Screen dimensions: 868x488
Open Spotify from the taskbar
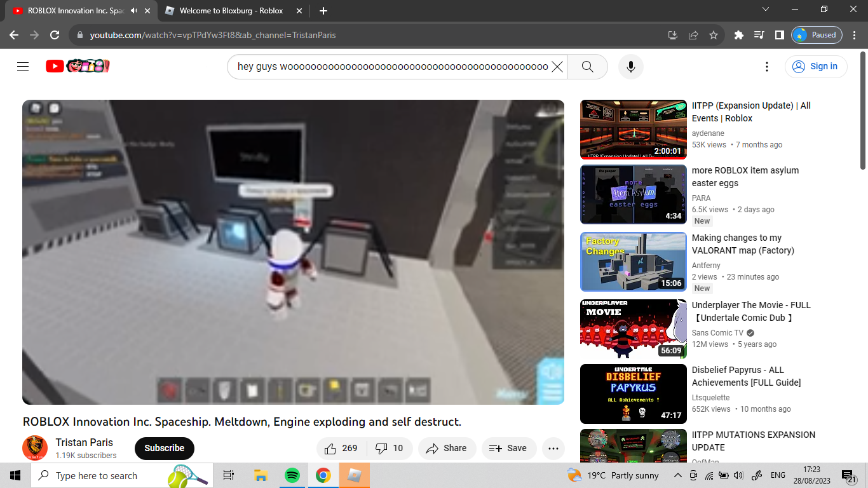click(x=292, y=475)
